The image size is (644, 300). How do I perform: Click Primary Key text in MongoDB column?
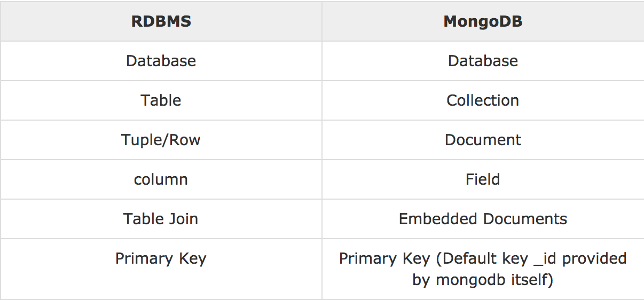pos(384,259)
